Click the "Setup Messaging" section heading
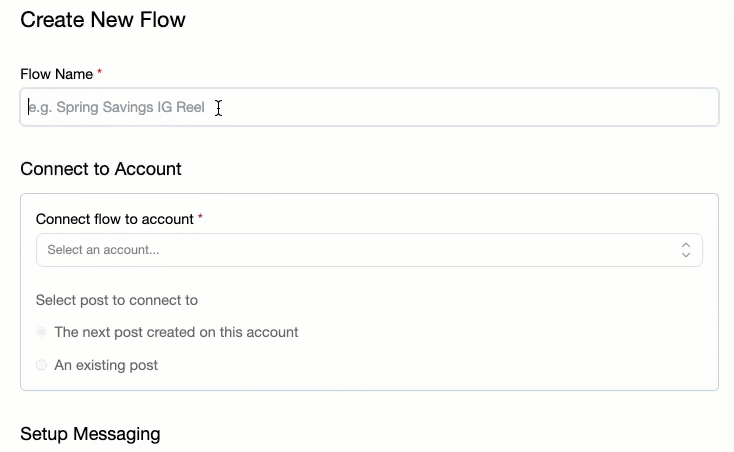This screenshot has height=452, width=734. (x=90, y=434)
